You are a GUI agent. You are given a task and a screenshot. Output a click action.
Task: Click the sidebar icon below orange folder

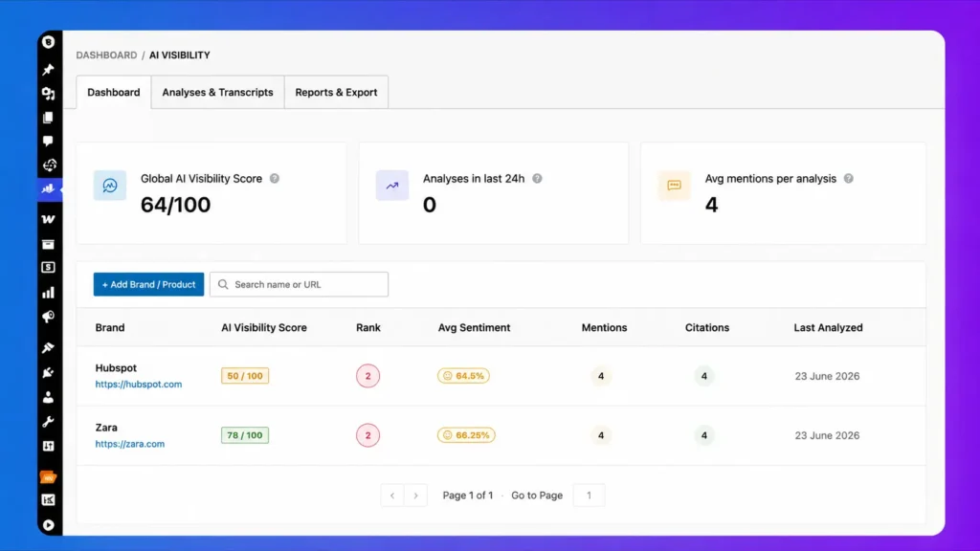tap(48, 499)
